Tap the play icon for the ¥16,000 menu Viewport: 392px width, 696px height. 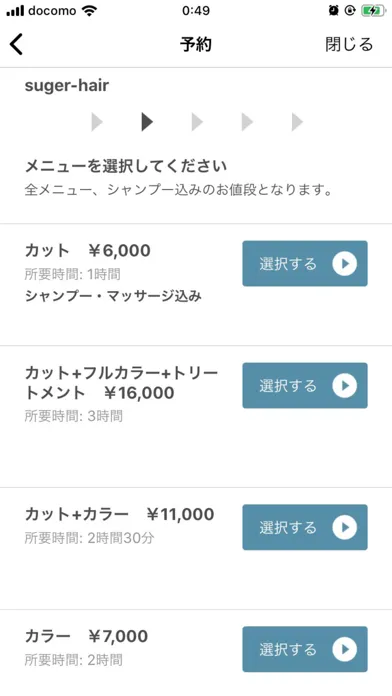344,385
